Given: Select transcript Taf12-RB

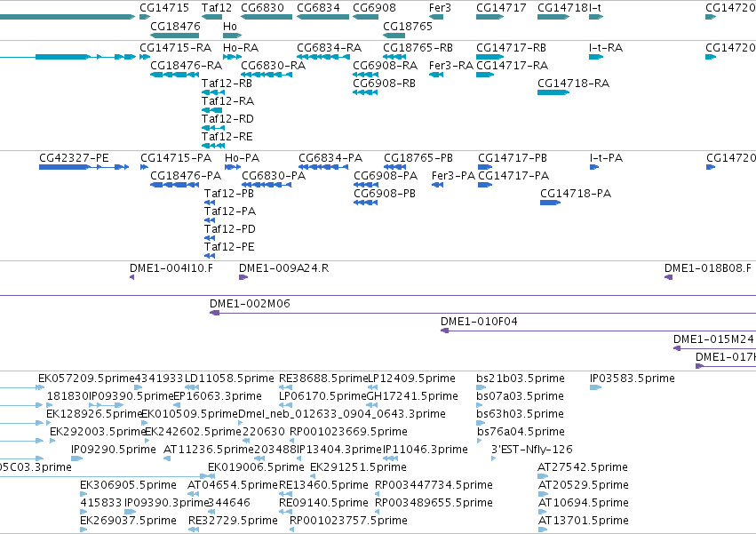Looking at the screenshot, I should click(x=227, y=84).
